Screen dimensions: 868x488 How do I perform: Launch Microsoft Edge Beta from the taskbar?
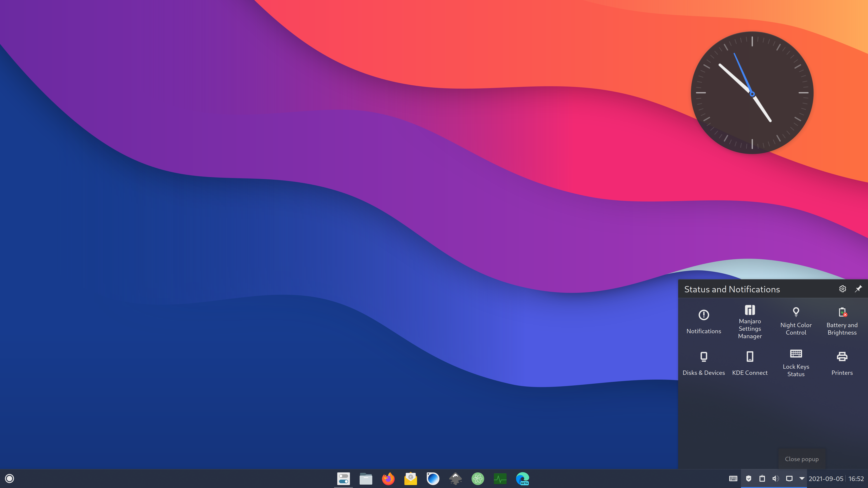[523, 479]
